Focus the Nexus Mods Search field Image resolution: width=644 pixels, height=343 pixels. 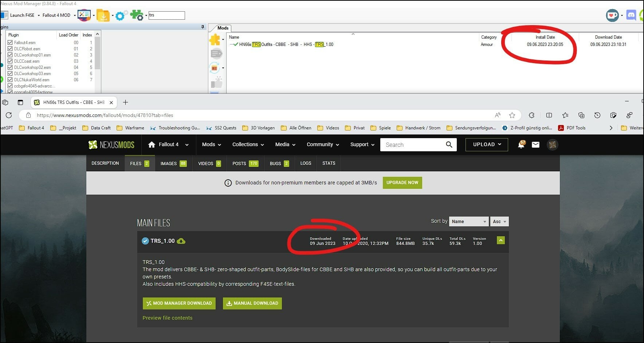[413, 145]
